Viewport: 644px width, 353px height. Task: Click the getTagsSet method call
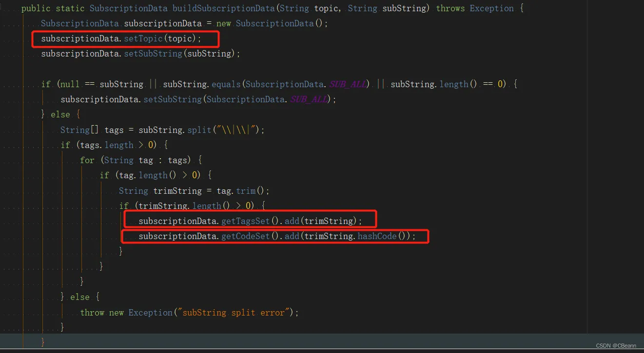point(246,221)
